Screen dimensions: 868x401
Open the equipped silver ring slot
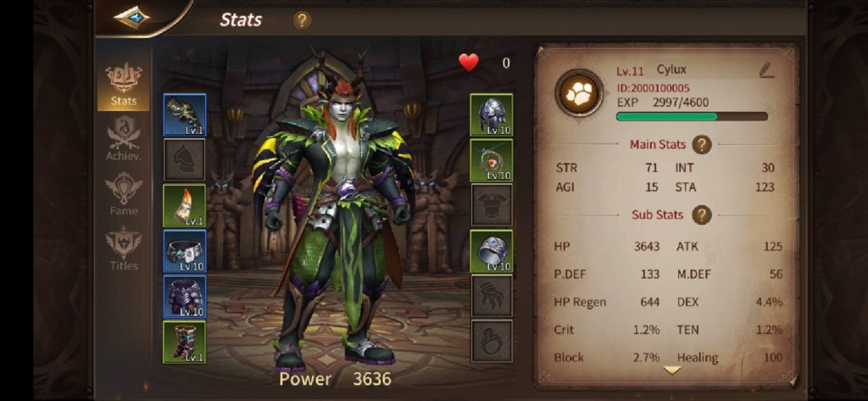tap(491, 252)
